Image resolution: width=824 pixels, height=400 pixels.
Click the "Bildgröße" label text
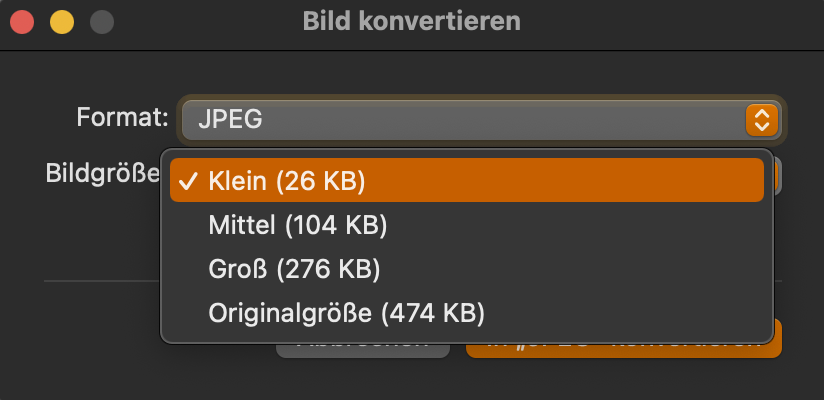(x=102, y=173)
